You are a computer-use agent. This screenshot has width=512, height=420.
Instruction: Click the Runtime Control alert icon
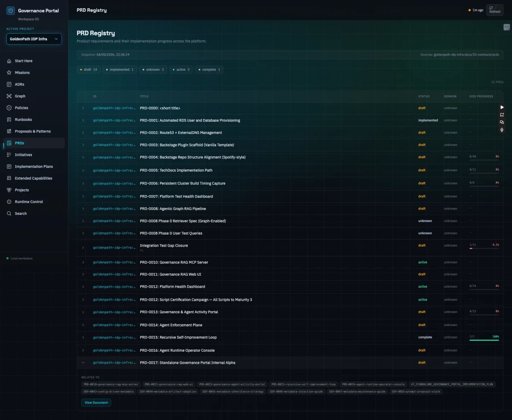9,202
